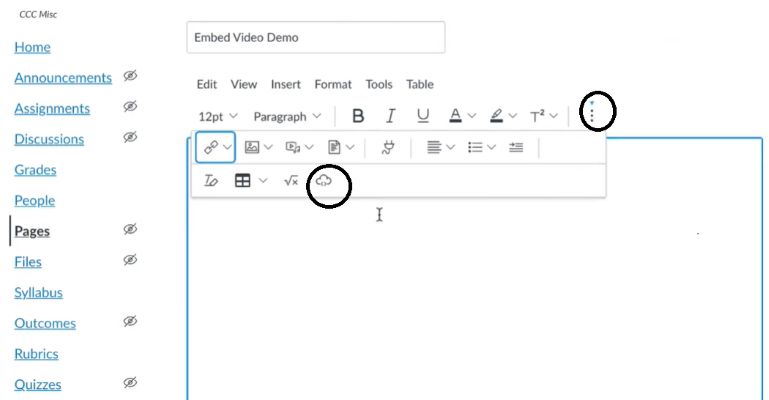The width and height of the screenshot is (769, 400).
Task: Toggle the Quizzes visibility eye icon
Action: click(130, 382)
